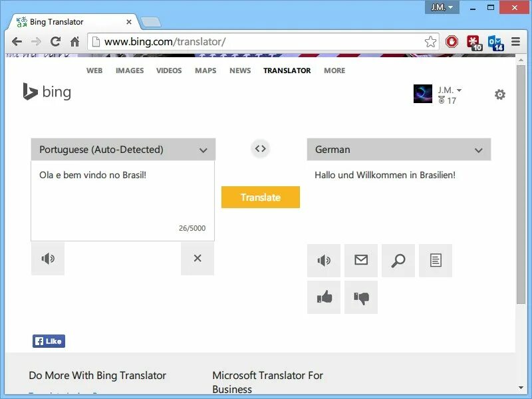Click the scrollbar down arrow
The width and height of the screenshot is (532, 399).
click(521, 388)
